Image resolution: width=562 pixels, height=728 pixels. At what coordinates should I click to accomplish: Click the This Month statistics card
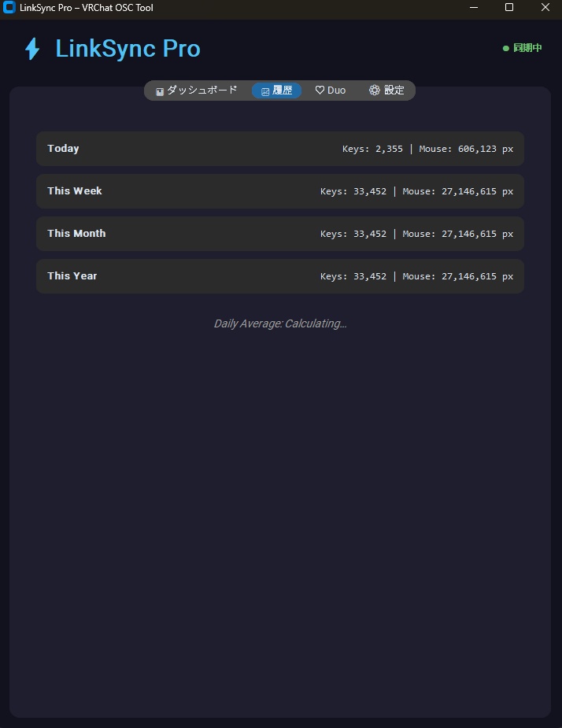tap(279, 234)
